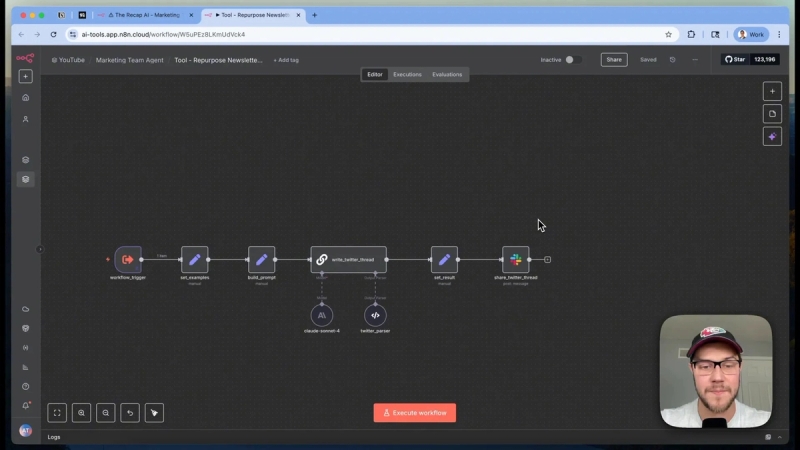This screenshot has height=450, width=800.
Task: Click the add node plus button on canvas
Action: tap(772, 91)
